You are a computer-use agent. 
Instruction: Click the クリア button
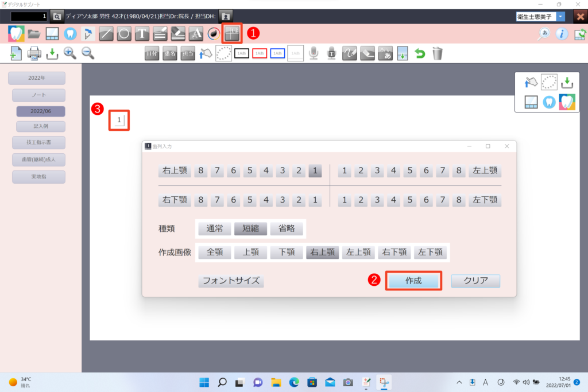point(475,281)
